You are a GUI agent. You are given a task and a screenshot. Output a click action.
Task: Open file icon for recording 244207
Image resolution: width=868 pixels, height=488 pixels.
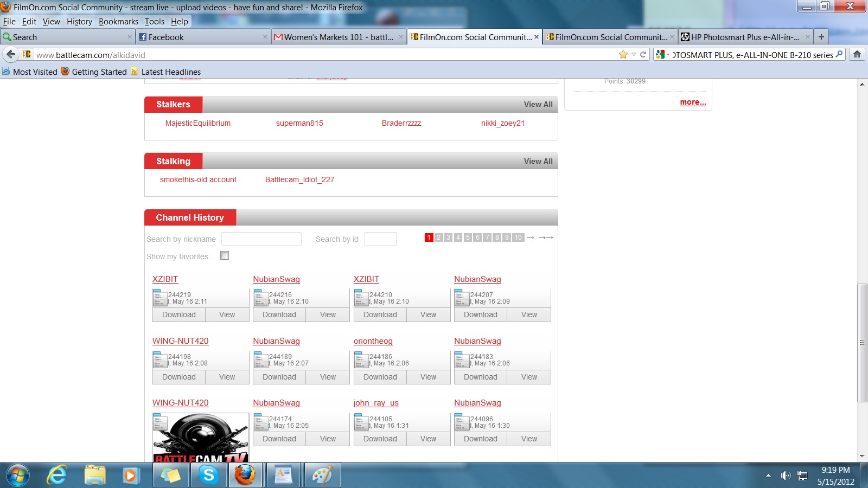point(462,298)
